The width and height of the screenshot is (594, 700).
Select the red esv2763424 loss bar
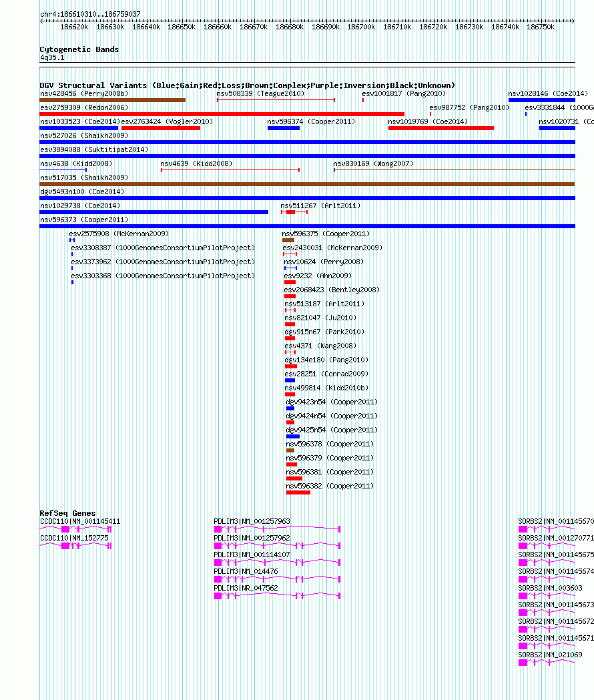tap(161, 128)
